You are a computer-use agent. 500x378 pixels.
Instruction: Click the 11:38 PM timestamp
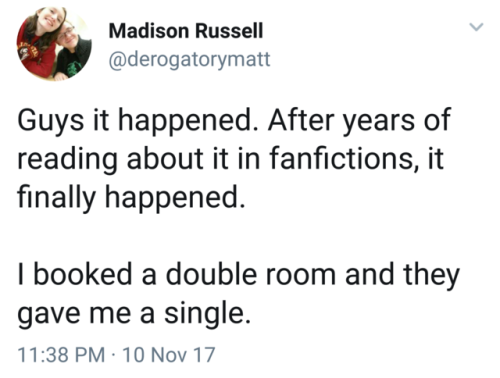click(61, 354)
